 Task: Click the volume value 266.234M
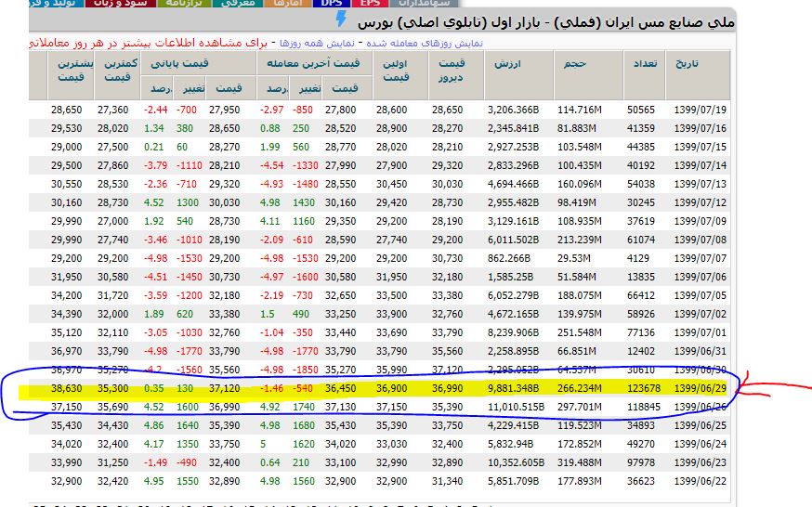coord(580,388)
